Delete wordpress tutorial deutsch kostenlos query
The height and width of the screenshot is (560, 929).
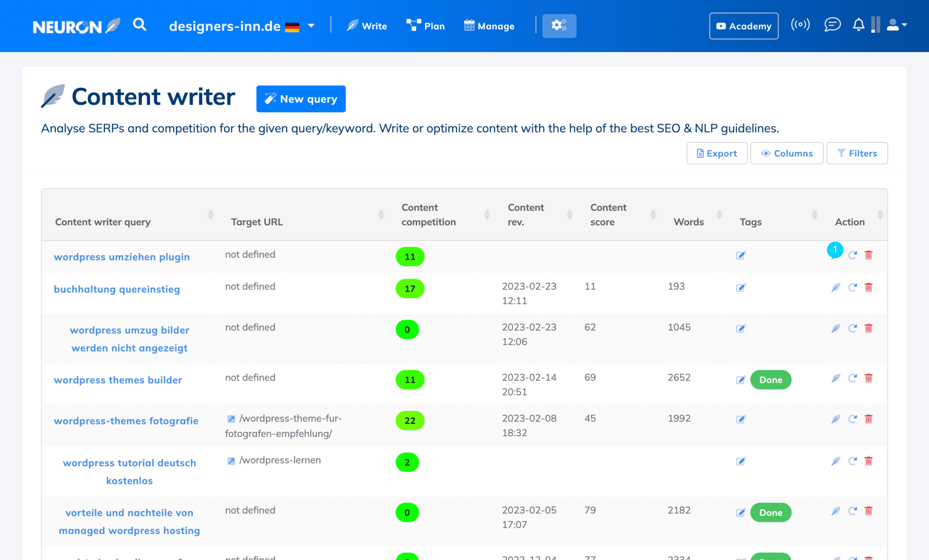tap(869, 461)
